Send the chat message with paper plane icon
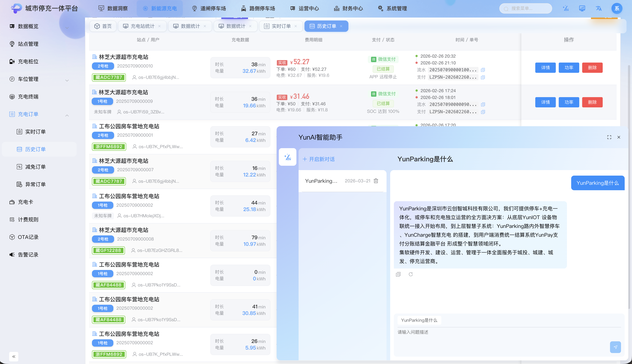632x364 pixels. (616, 347)
